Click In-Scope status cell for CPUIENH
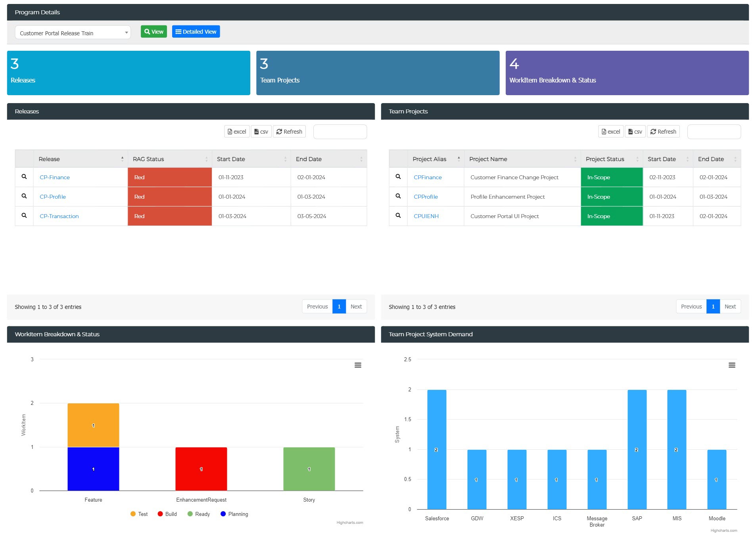This screenshot has width=756, height=552. pos(612,216)
